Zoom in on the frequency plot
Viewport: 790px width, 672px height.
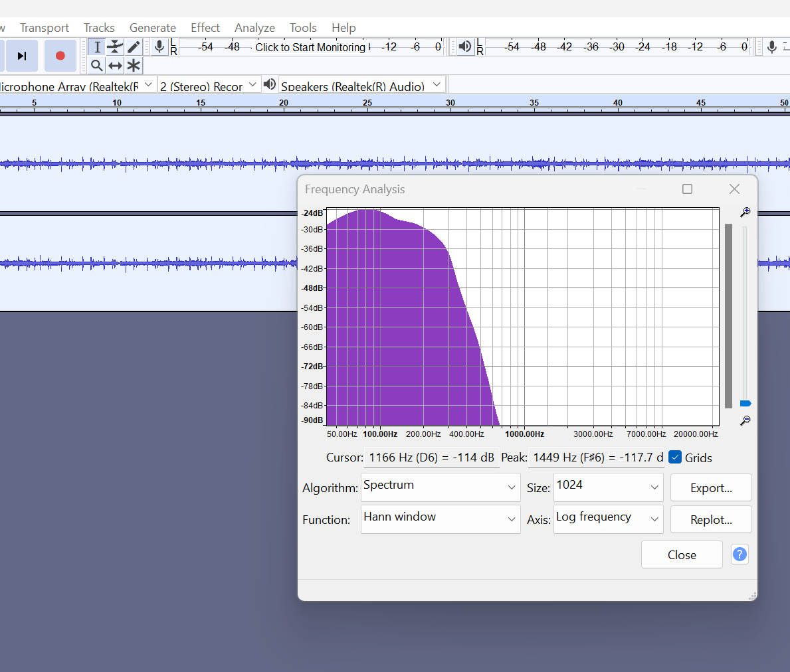tap(745, 212)
